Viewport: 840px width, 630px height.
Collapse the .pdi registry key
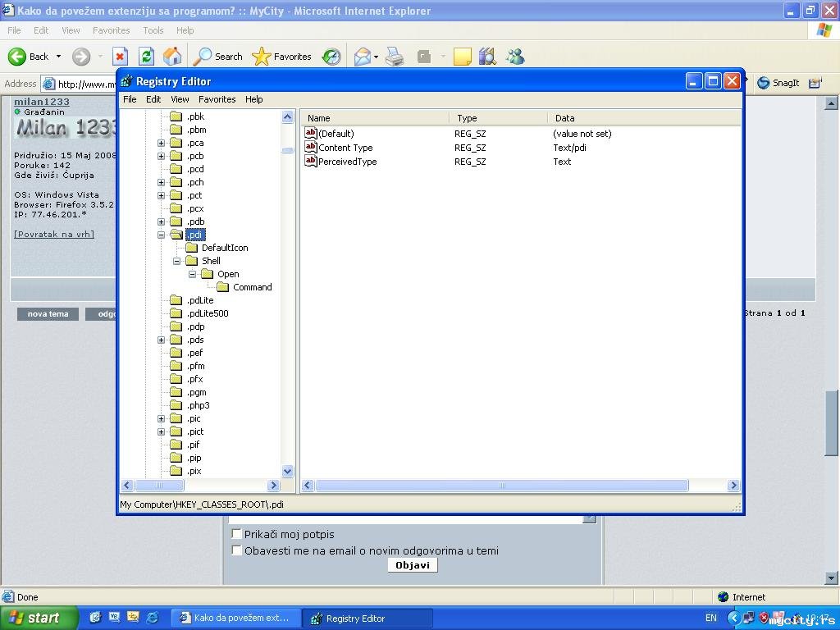(162, 235)
